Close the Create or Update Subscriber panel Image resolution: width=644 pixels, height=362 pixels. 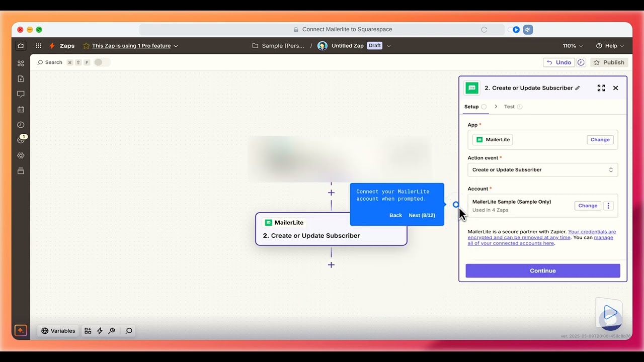point(615,88)
